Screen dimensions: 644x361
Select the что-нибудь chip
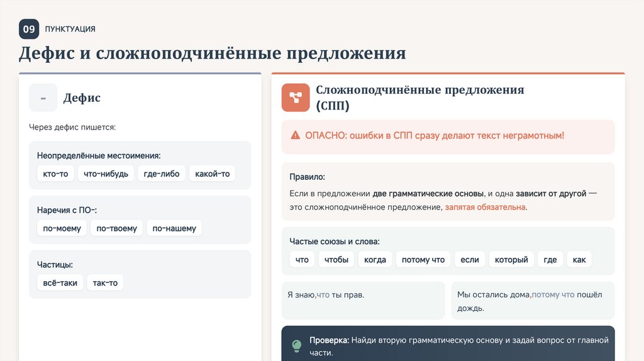point(106,174)
